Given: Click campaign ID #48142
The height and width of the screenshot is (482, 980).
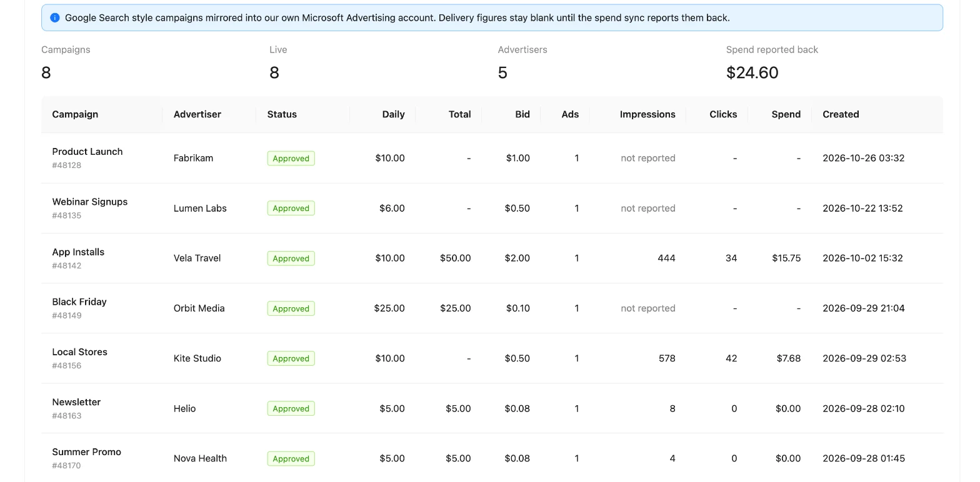Looking at the screenshot, I should pyautogui.click(x=67, y=265).
